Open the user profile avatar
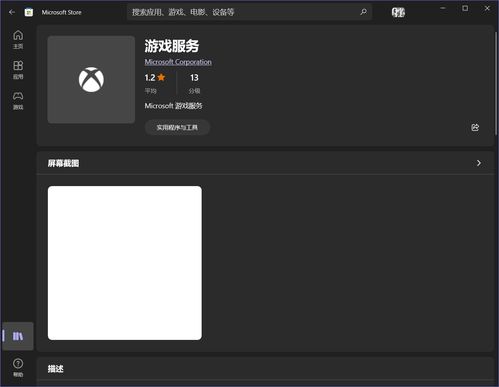This screenshot has width=499, height=387. tap(398, 13)
